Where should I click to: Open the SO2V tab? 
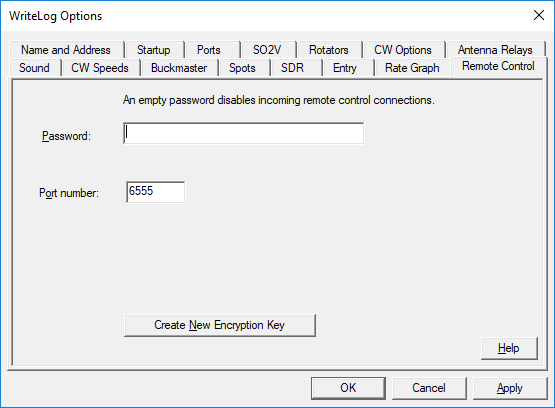[267, 50]
